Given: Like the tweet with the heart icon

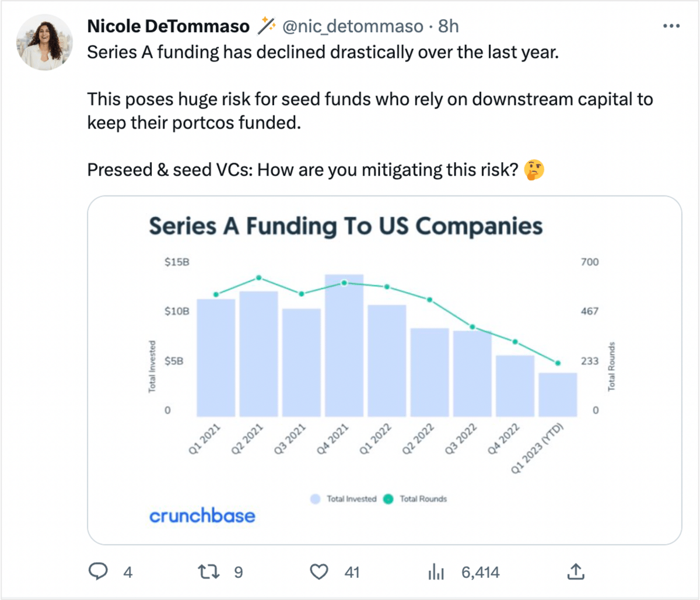Looking at the screenshot, I should (x=319, y=572).
